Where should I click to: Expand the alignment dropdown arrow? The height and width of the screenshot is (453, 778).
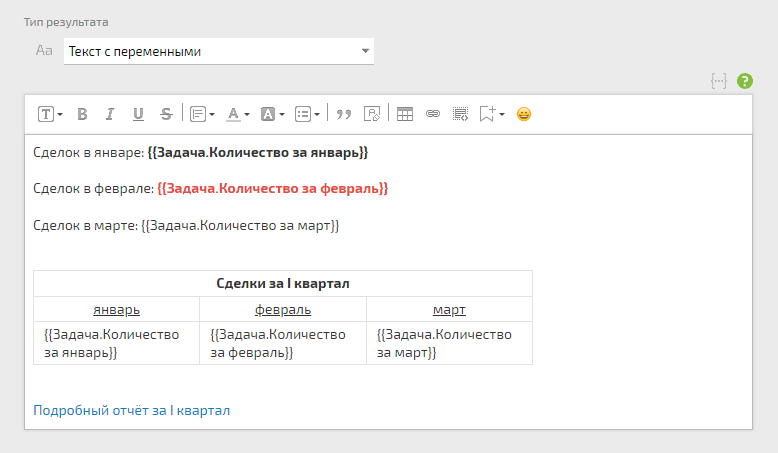(212, 115)
